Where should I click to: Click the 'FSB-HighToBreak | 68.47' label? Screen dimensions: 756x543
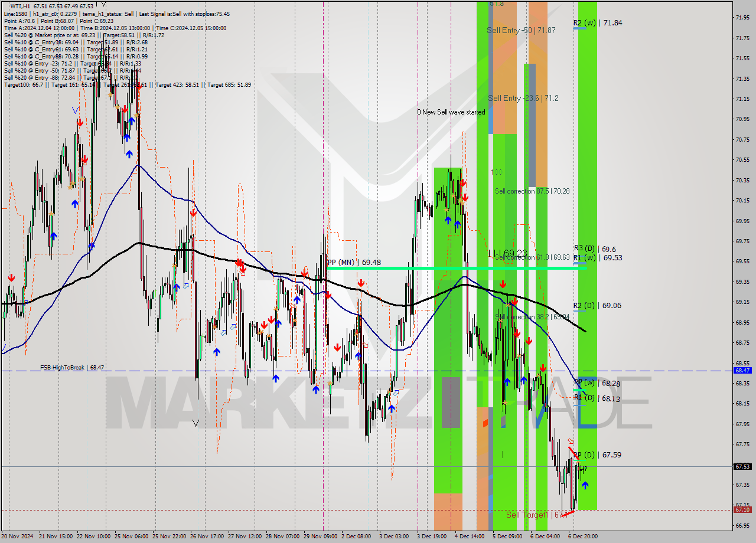(72, 367)
